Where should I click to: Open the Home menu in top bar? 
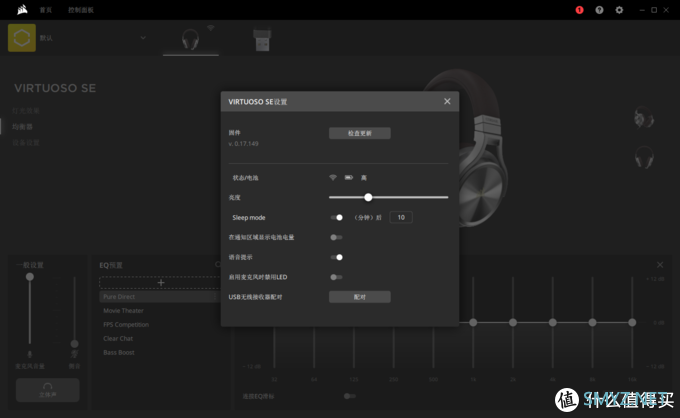[46, 10]
